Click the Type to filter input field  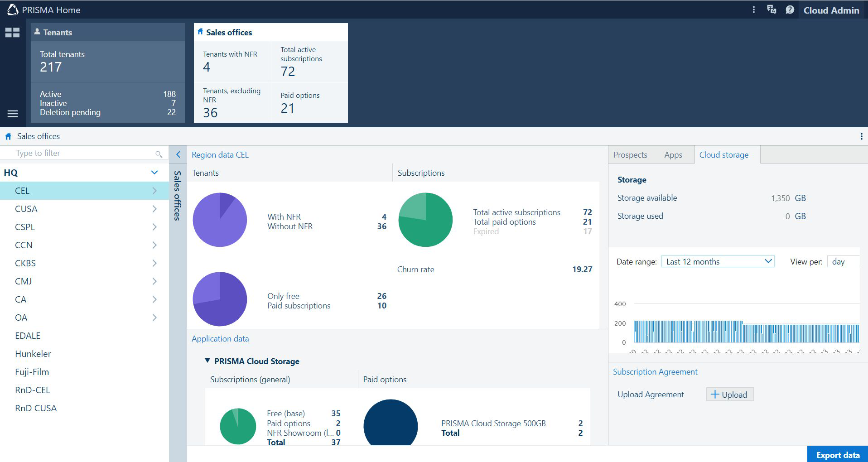pos(82,153)
